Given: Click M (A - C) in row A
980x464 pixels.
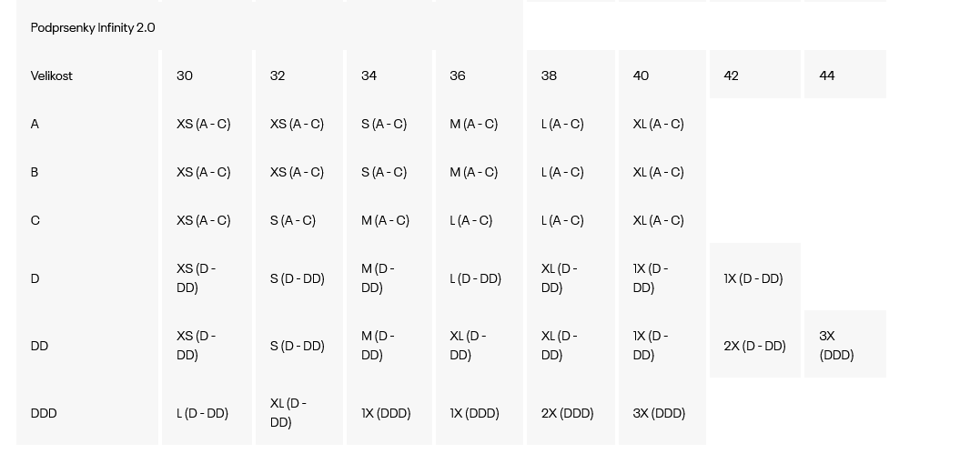Looking at the screenshot, I should [474, 125].
